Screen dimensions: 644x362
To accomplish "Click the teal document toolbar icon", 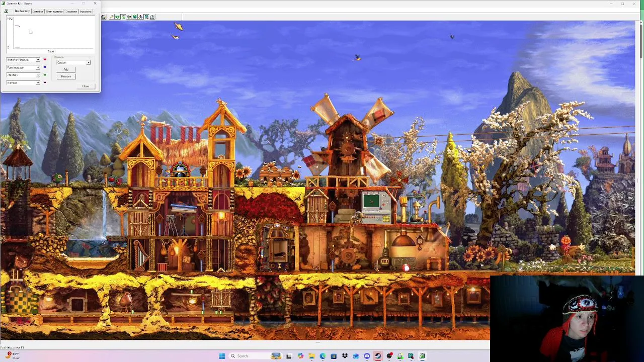I will [x=146, y=17].
